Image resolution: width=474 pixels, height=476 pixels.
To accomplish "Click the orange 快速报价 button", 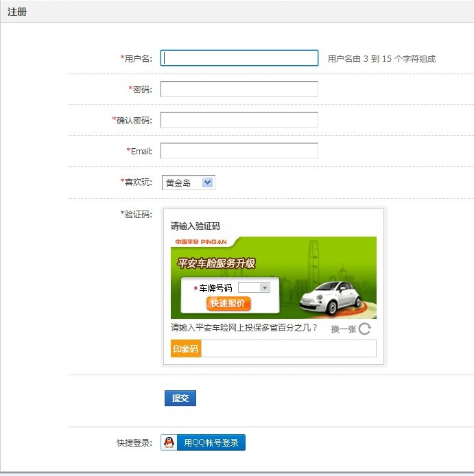I will [228, 303].
